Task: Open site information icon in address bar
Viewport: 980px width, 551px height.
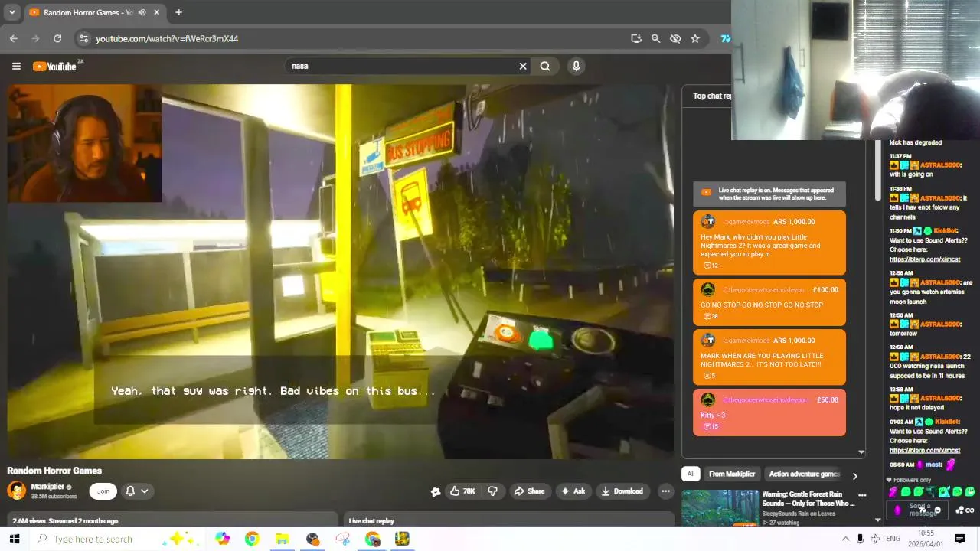Action: pos(84,38)
